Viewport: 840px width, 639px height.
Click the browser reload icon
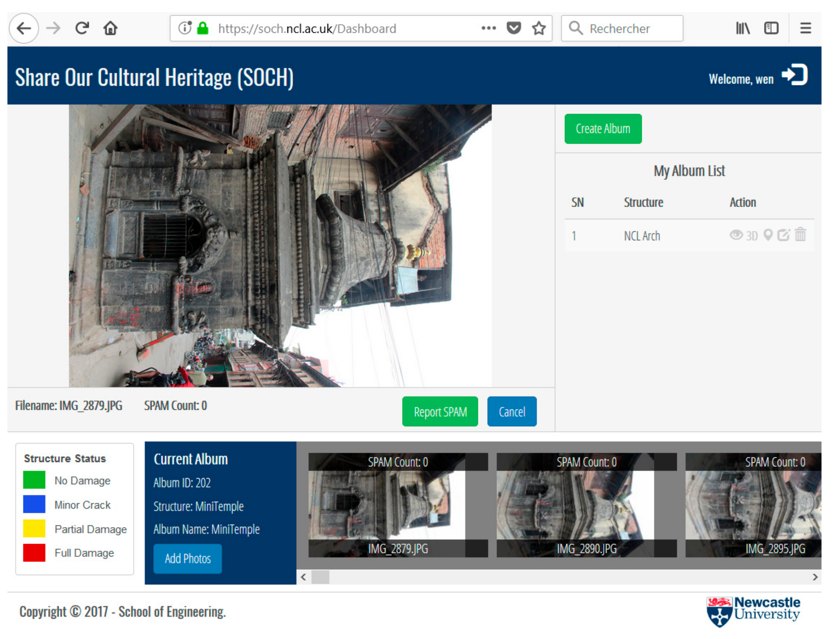click(x=82, y=28)
